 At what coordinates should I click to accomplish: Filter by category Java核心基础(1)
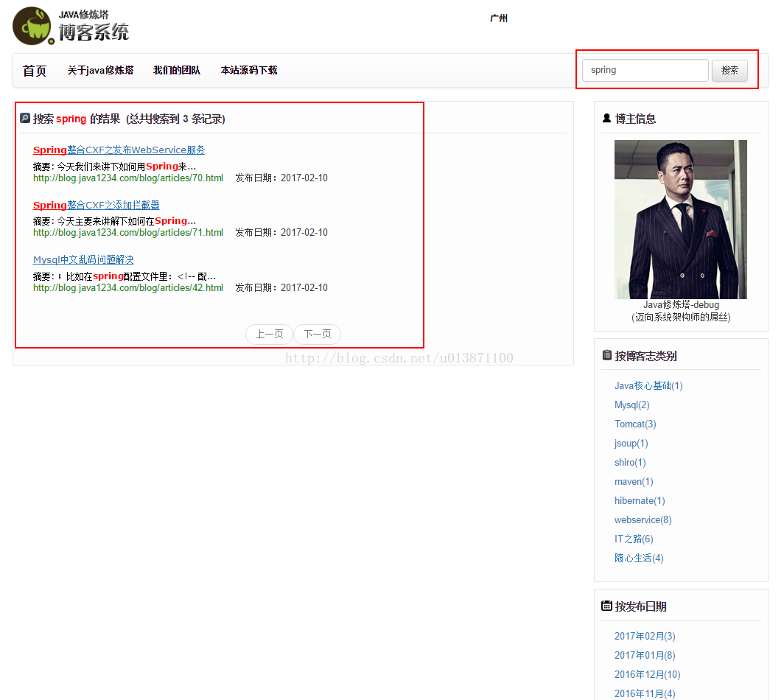click(648, 385)
